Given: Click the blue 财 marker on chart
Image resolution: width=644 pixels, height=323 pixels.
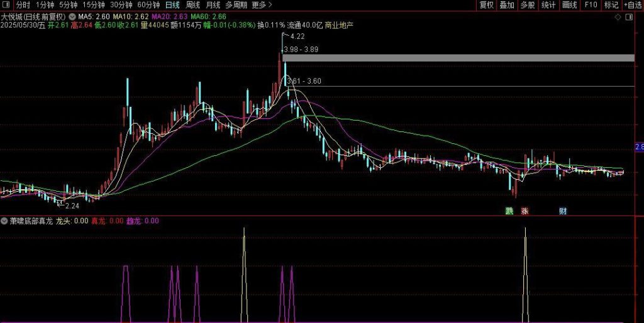Looking at the screenshot, I should pos(562,211).
